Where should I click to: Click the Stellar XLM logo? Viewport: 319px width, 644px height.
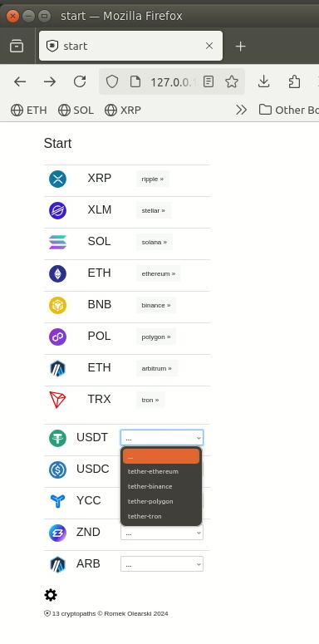pyautogui.click(x=57, y=211)
